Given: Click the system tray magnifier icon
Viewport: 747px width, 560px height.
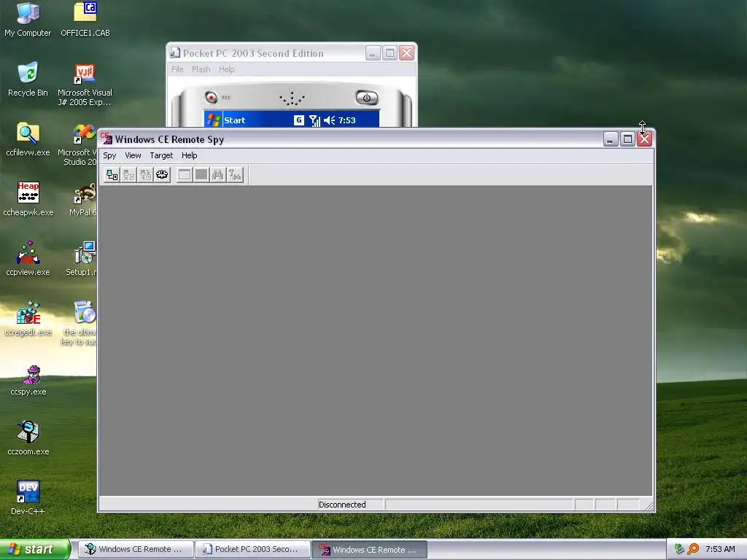Looking at the screenshot, I should pos(693,549).
